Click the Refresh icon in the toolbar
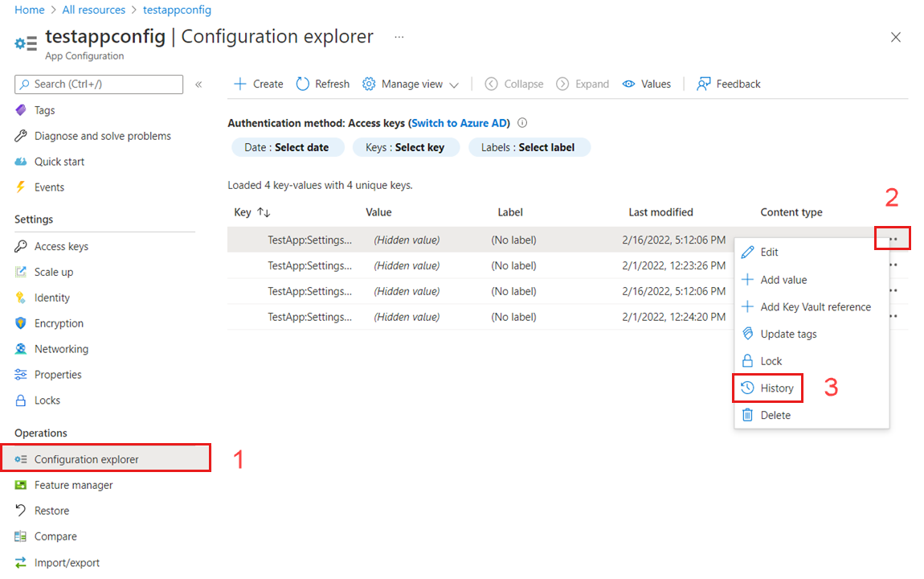The image size is (924, 579). [x=303, y=84]
